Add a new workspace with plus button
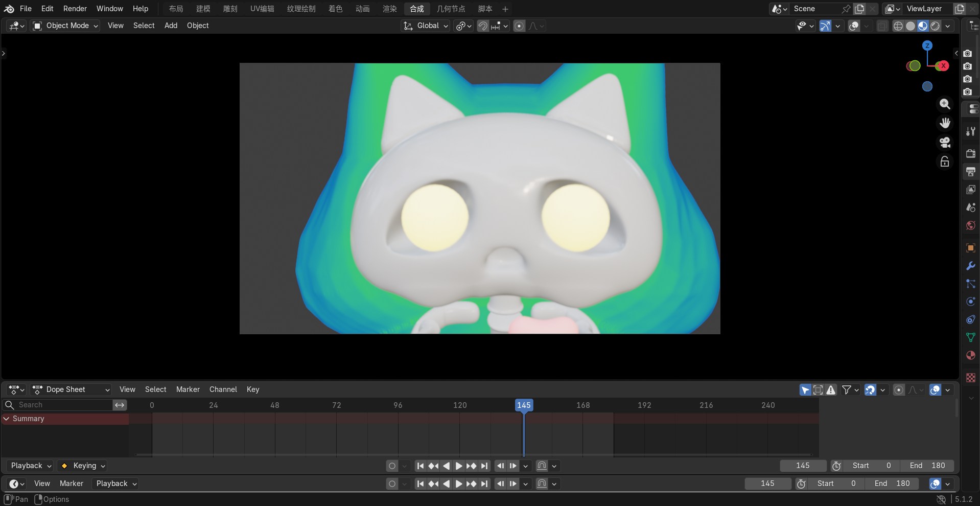980x506 pixels. point(505,9)
